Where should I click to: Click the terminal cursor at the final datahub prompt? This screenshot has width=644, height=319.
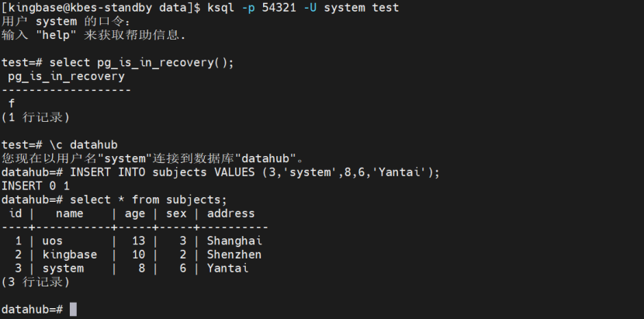point(73,309)
